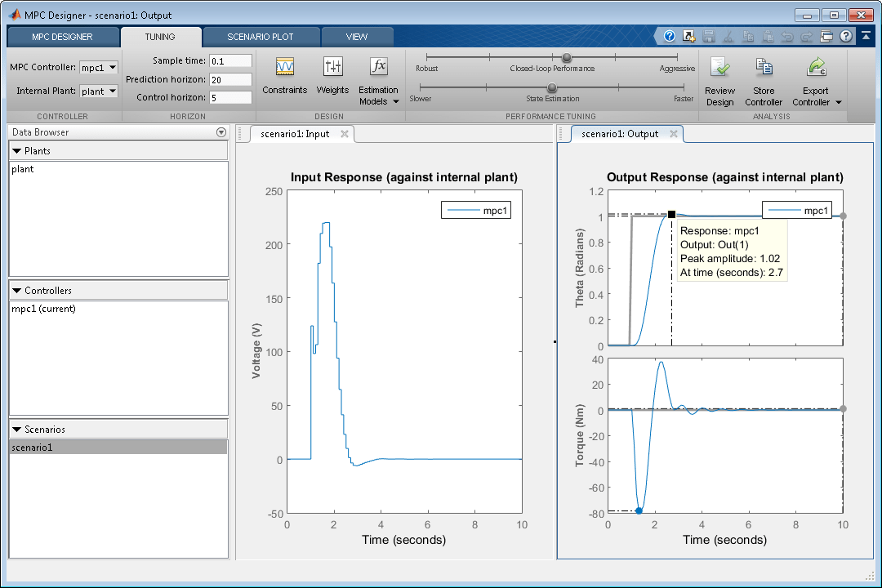
Task: Close the scenario1: Input tab
Action: (x=345, y=134)
